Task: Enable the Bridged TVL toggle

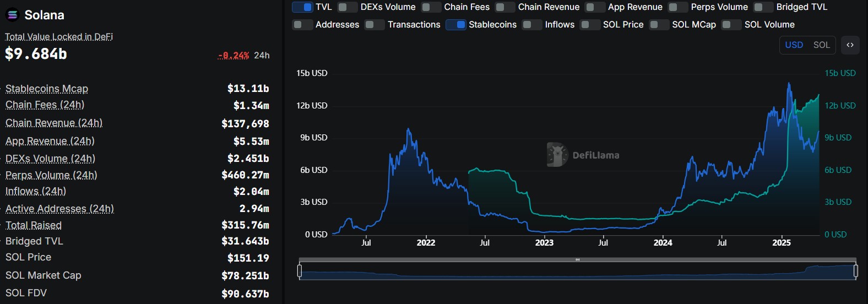Action: click(x=763, y=7)
